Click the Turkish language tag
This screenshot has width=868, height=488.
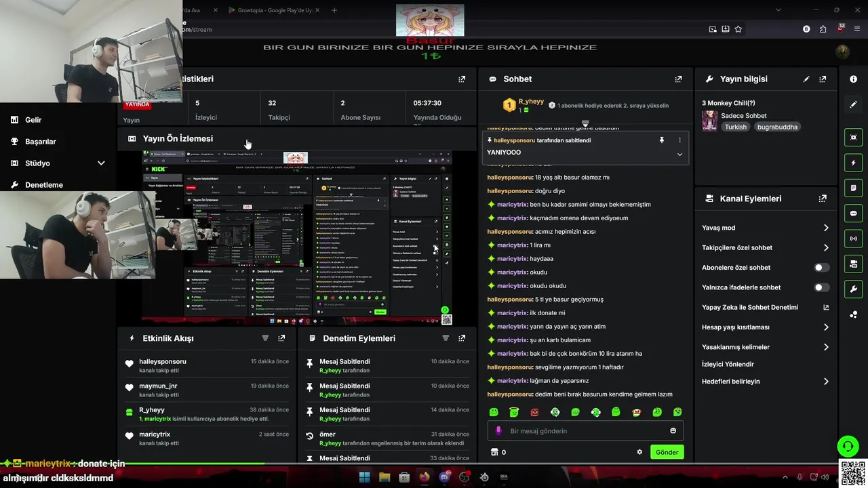tap(735, 127)
